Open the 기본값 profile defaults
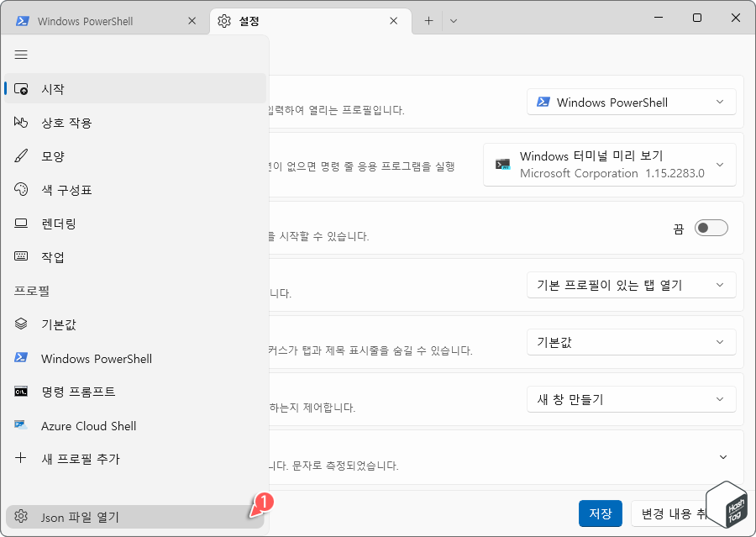 (x=135, y=324)
